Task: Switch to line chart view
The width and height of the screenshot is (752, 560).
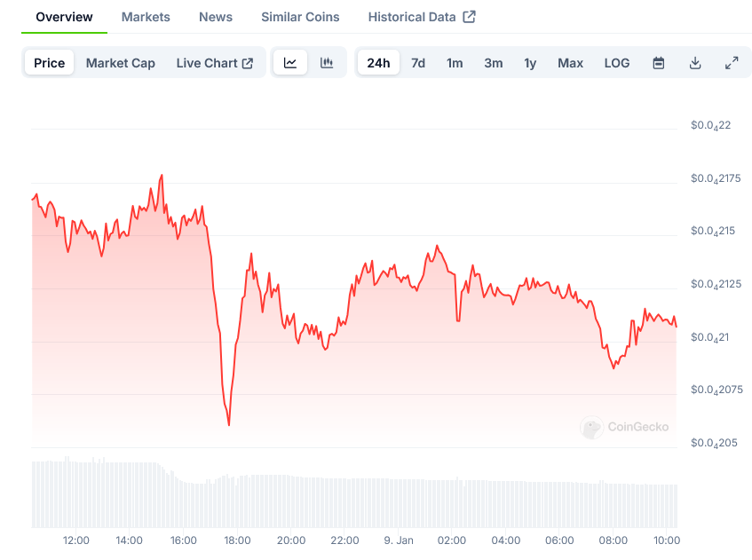Action: (x=290, y=63)
